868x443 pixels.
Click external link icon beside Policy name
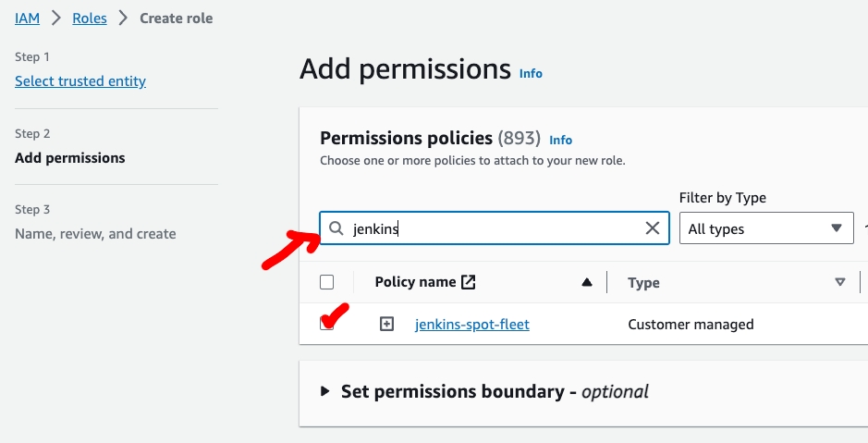[x=469, y=282]
